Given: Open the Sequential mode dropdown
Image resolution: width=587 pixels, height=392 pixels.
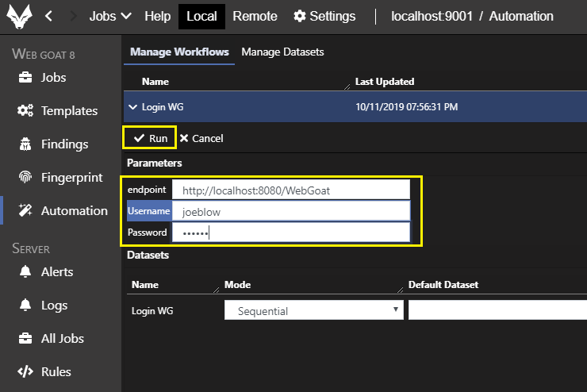Looking at the screenshot, I should [313, 310].
